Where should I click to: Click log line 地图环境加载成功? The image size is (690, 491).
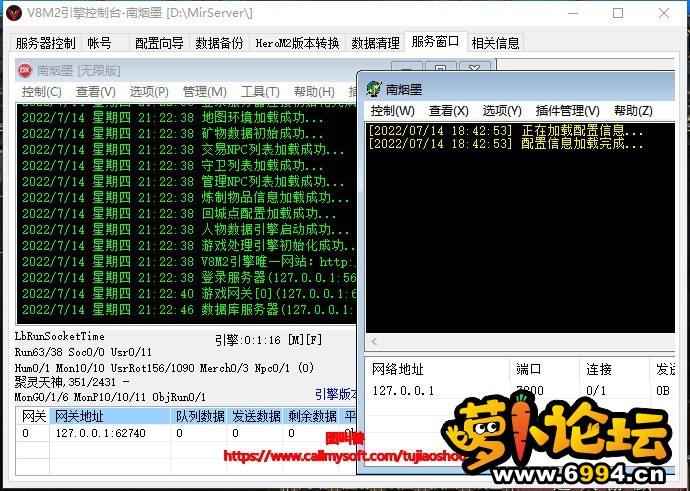(x=172, y=117)
